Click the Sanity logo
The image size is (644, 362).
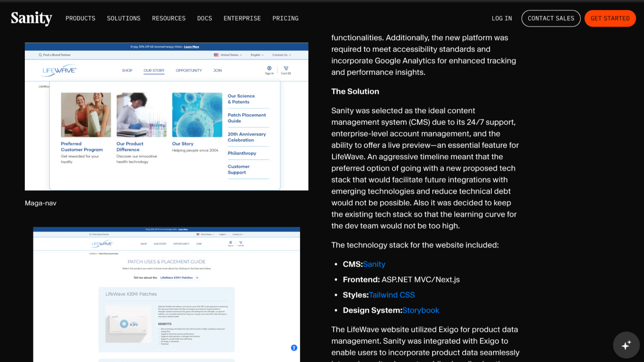tap(31, 18)
